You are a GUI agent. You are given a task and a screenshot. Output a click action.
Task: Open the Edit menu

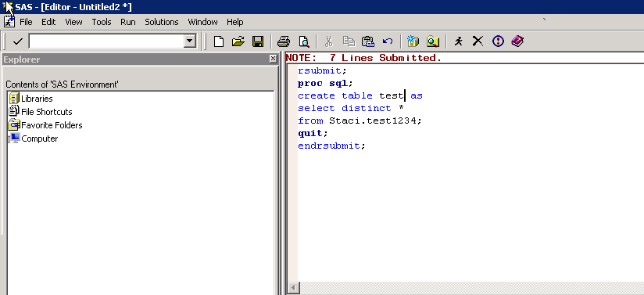coord(48,22)
